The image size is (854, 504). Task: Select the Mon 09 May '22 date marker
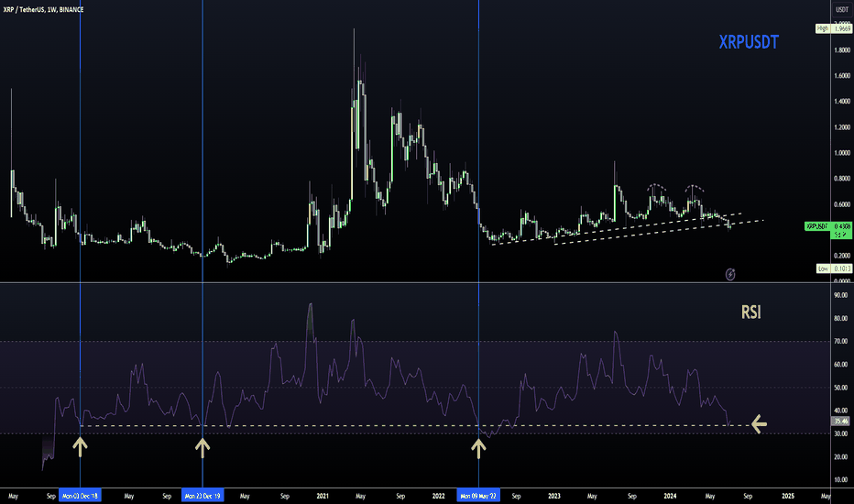(478, 496)
